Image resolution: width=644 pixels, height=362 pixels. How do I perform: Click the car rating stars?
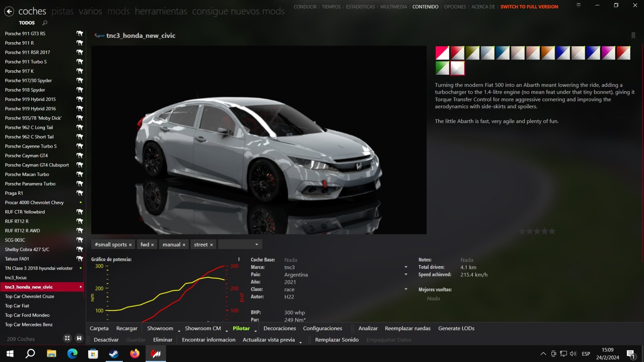pos(537,231)
